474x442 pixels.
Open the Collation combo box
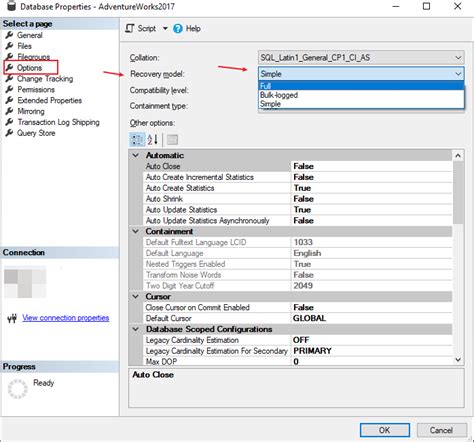click(x=361, y=57)
